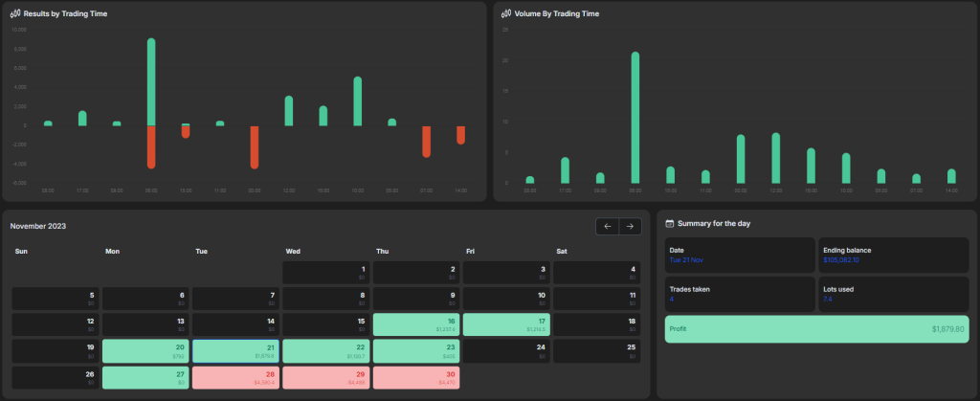Select November 23 in the calendar
Screen dimensions: 980x401
[x=417, y=351]
